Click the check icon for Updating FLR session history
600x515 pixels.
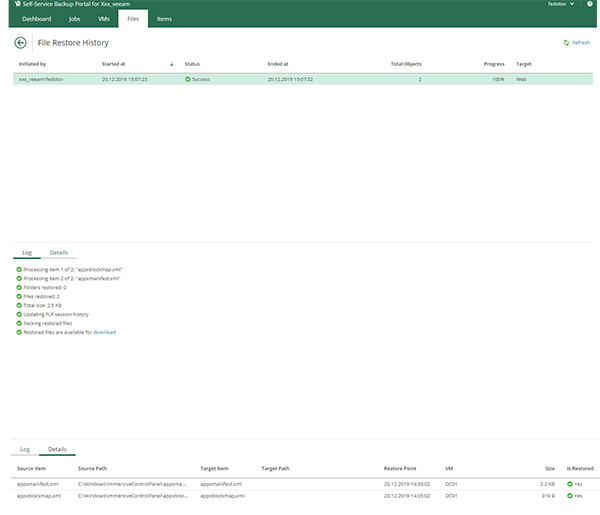(x=19, y=314)
